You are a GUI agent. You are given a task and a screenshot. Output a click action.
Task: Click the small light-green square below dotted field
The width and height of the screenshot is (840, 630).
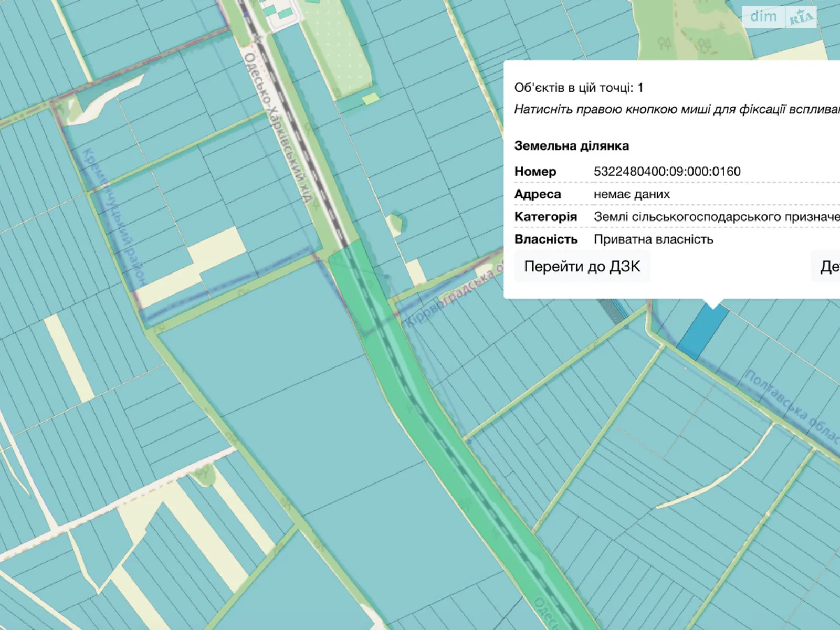tap(371, 98)
